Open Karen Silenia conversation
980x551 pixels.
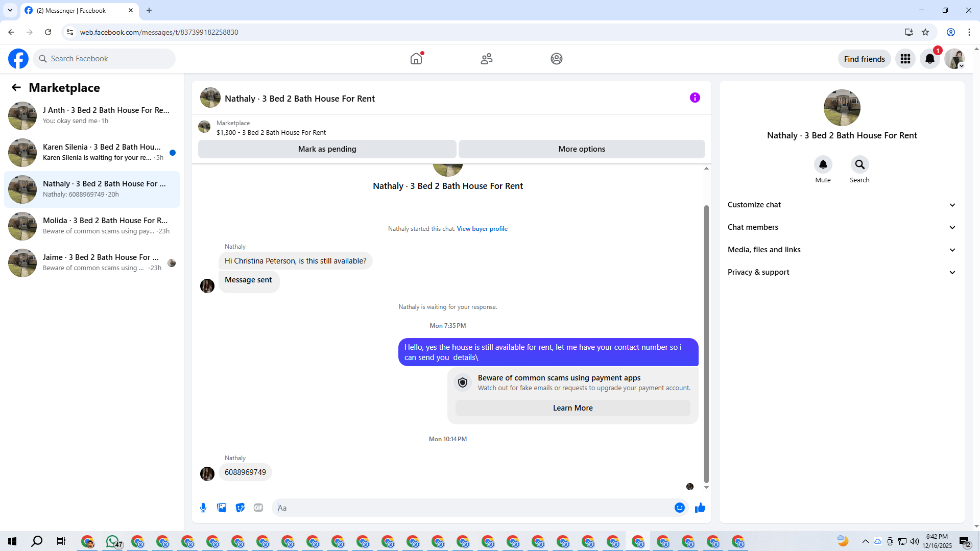(x=92, y=153)
